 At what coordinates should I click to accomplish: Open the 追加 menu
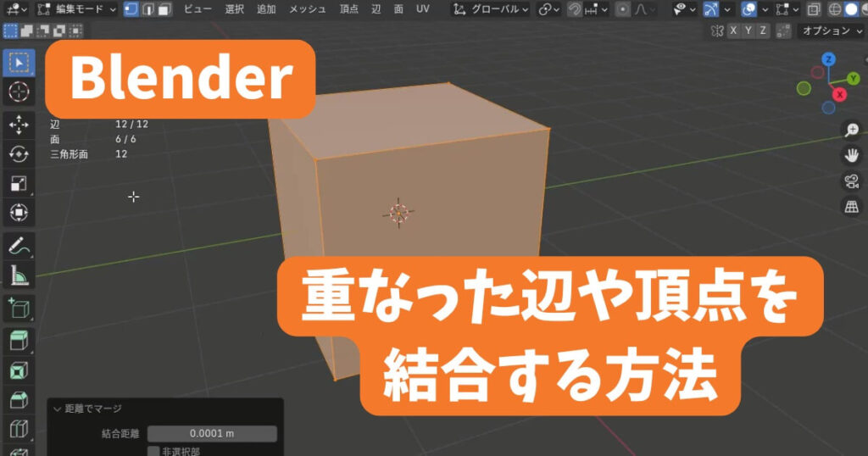pos(266,8)
